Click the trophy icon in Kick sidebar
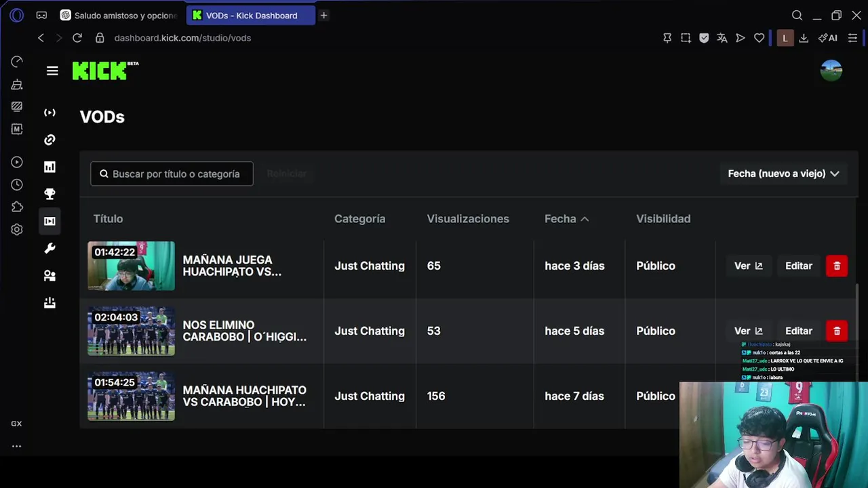868x488 pixels. click(50, 194)
